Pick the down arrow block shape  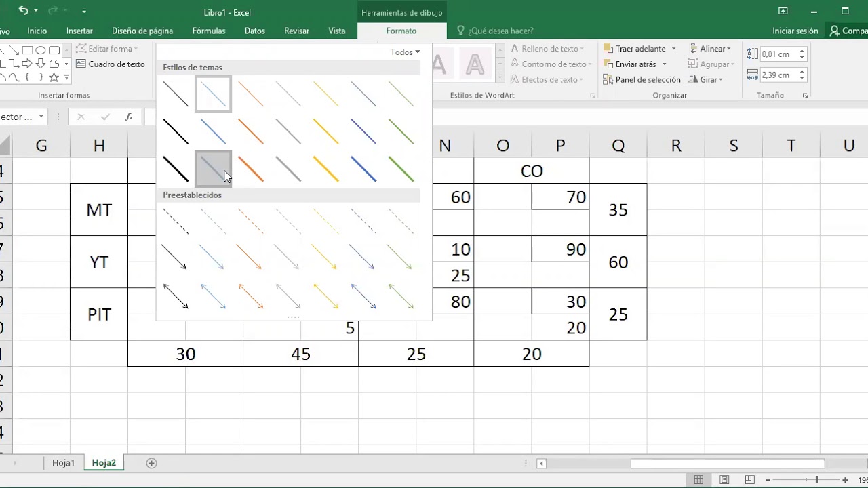(x=41, y=64)
